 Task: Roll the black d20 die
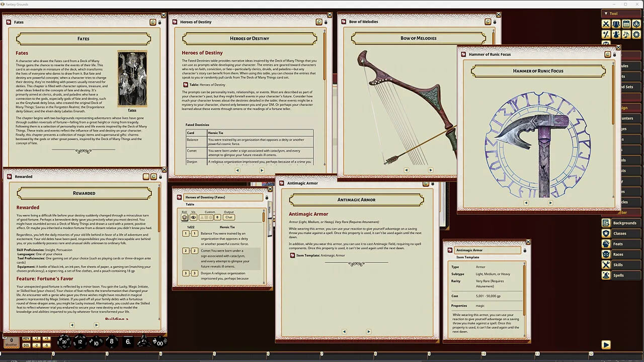(x=63, y=341)
